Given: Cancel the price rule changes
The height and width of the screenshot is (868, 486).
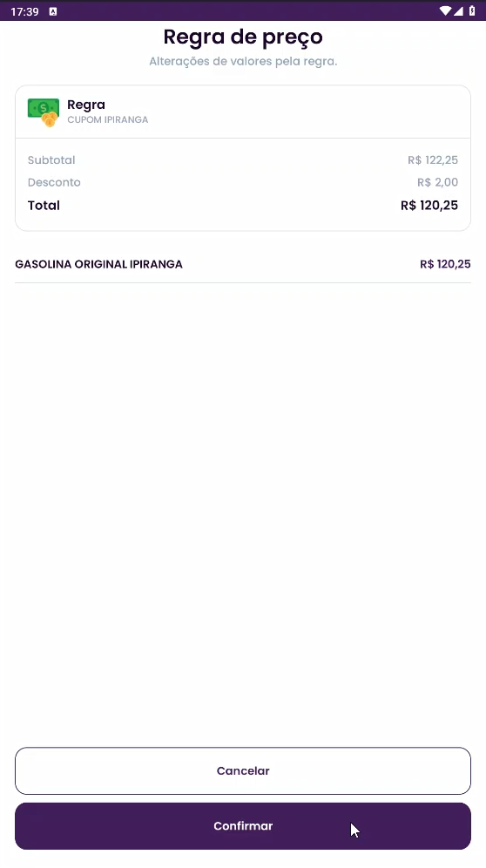Looking at the screenshot, I should click(x=243, y=771).
